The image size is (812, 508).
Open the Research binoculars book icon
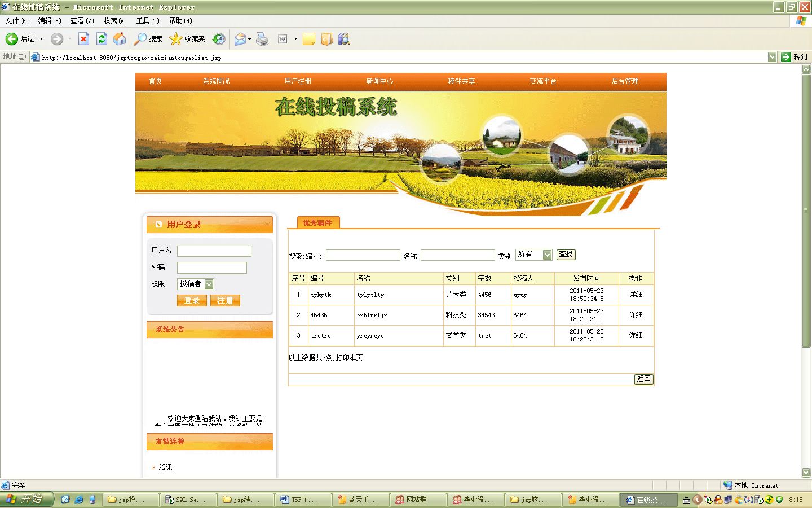[x=344, y=39]
